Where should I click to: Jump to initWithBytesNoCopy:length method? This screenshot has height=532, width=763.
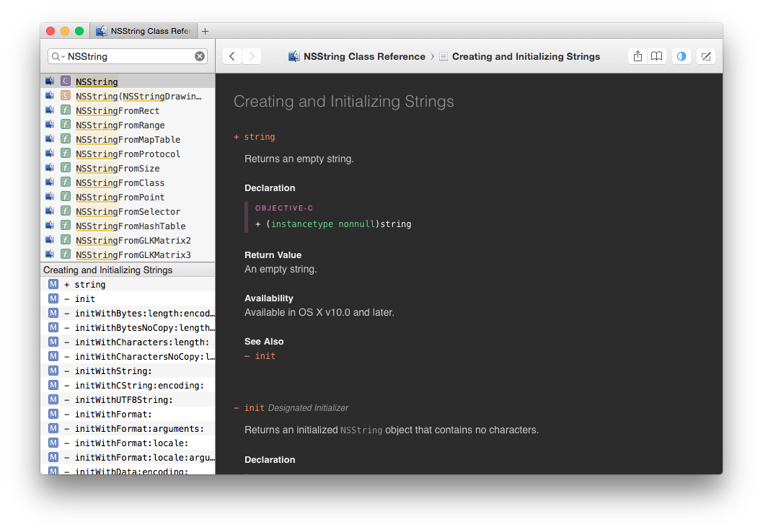click(x=128, y=328)
